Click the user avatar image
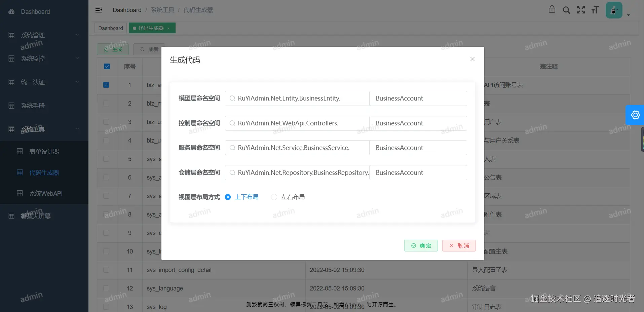This screenshot has width=644, height=312. click(x=614, y=10)
